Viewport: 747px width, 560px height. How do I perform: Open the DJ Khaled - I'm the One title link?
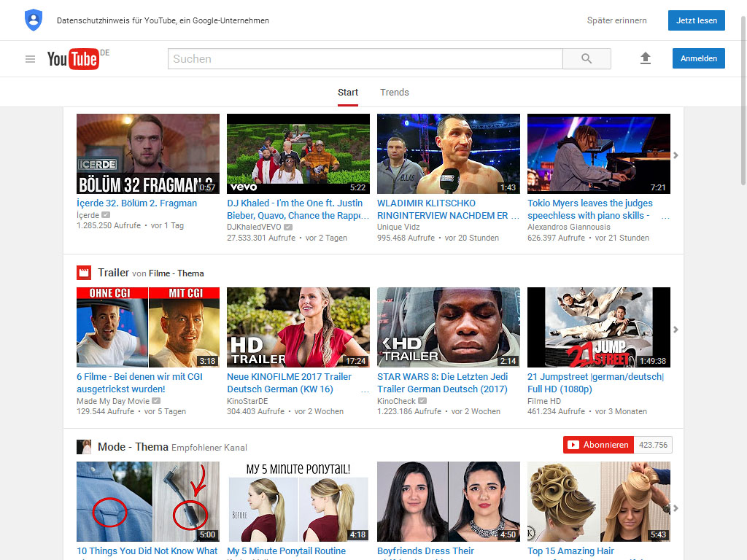coord(298,209)
